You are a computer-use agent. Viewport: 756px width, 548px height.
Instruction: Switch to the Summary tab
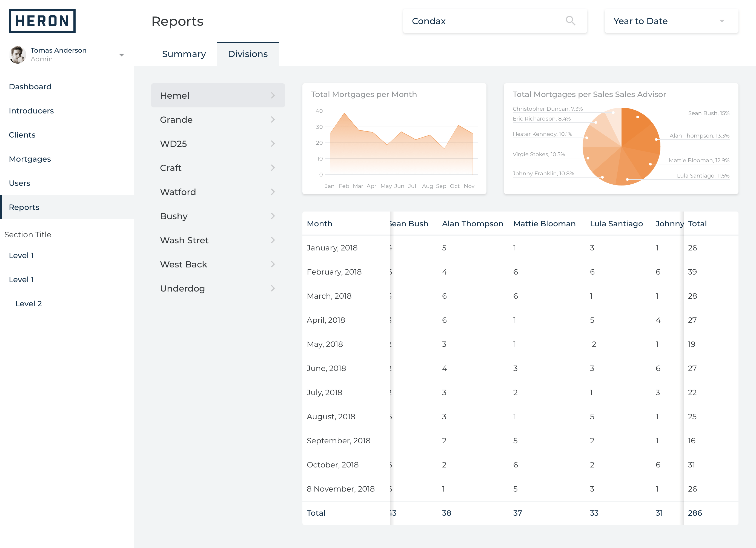point(184,54)
